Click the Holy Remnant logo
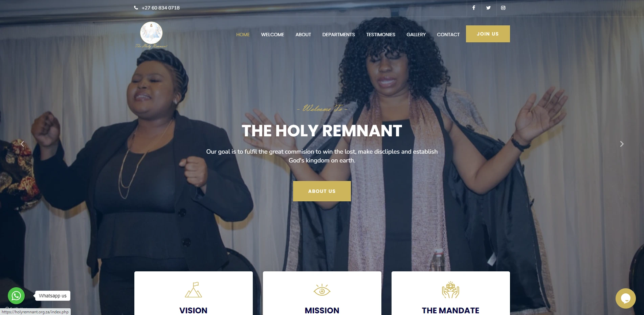The image size is (644, 315). tap(151, 35)
